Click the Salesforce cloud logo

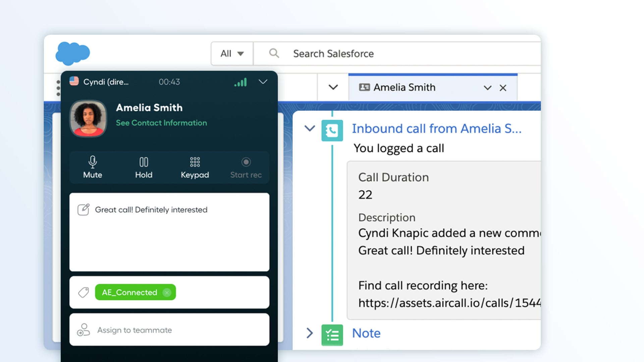pos(72,53)
